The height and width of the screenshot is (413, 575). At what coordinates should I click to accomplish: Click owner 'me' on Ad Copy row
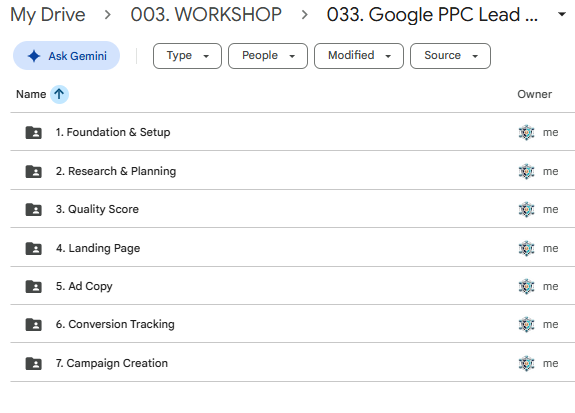(550, 286)
